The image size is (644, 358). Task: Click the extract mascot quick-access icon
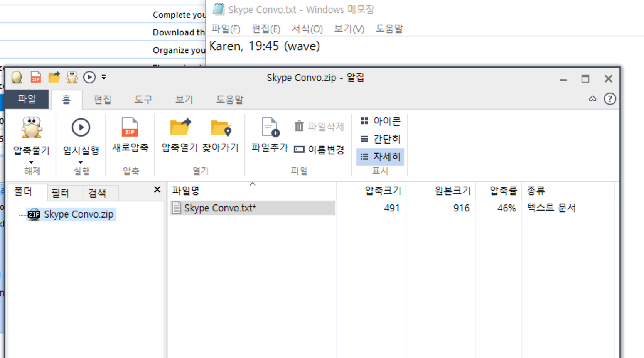pos(72,77)
